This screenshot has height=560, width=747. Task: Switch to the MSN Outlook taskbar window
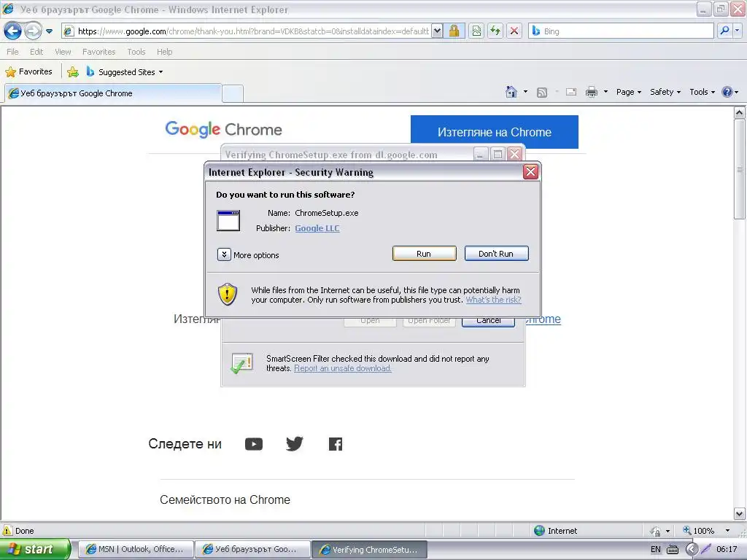click(x=136, y=549)
